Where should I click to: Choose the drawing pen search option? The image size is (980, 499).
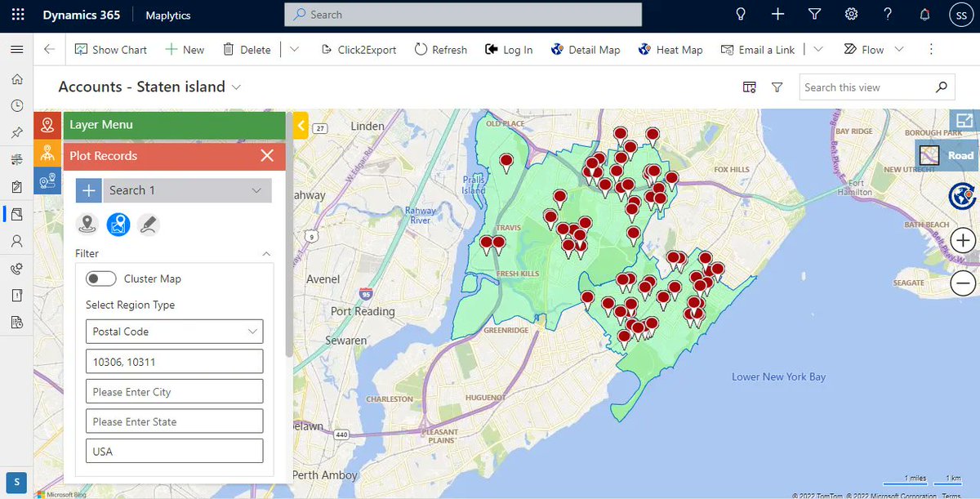coord(148,225)
